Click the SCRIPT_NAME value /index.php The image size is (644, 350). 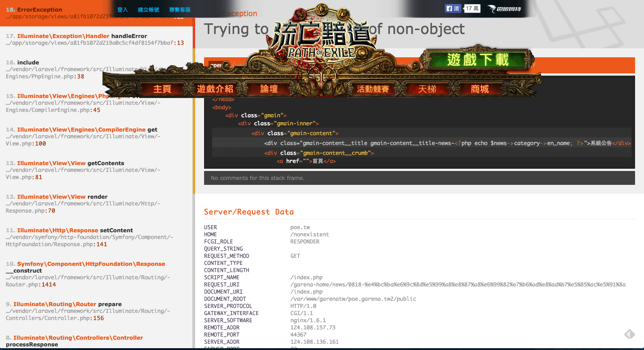[x=307, y=277]
